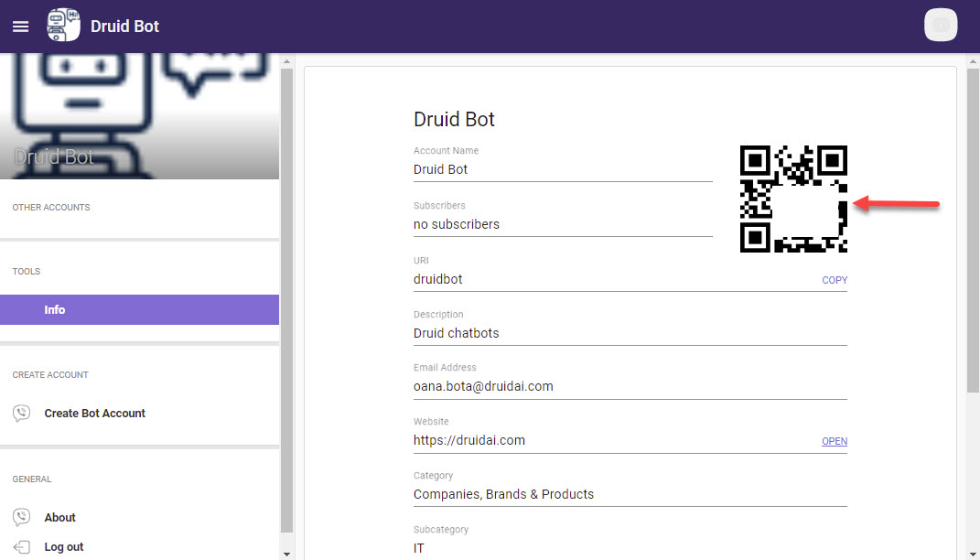980x560 pixels.
Task: Open Create Bot Account
Action: pos(95,414)
